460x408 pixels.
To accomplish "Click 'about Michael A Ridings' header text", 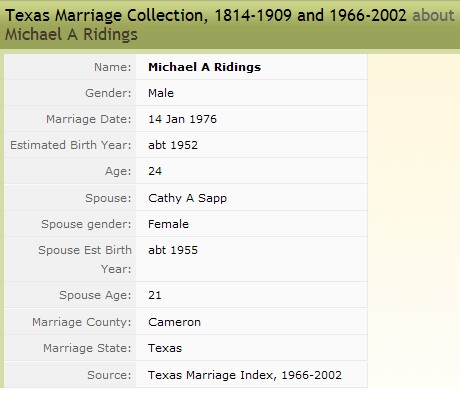I will [x=71, y=35].
